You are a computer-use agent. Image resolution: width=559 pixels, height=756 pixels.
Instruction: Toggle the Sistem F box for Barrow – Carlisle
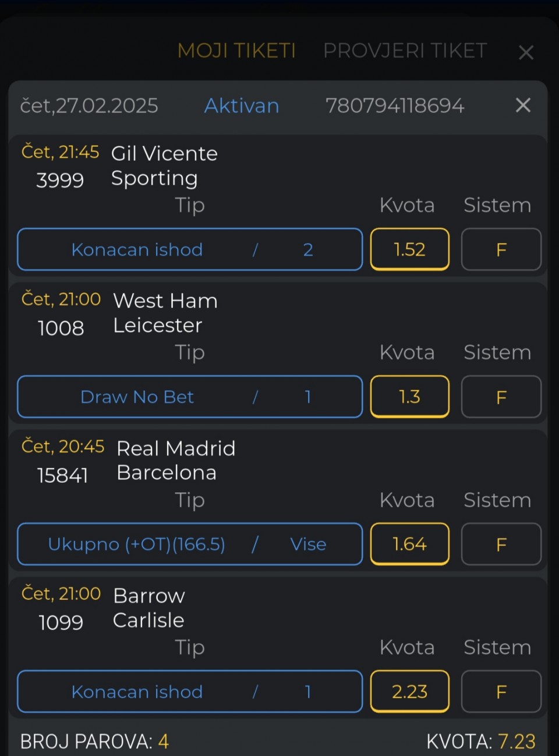(501, 691)
